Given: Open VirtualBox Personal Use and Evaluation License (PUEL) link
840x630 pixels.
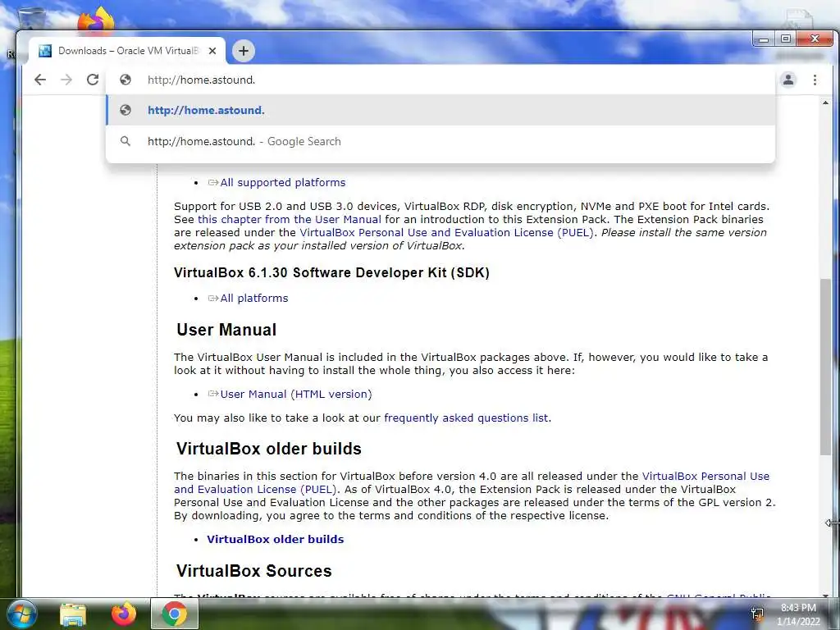Looking at the screenshot, I should (x=447, y=232).
